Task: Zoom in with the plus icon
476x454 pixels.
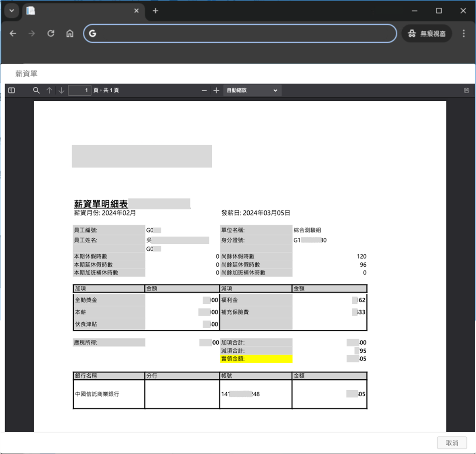Action: [216, 90]
